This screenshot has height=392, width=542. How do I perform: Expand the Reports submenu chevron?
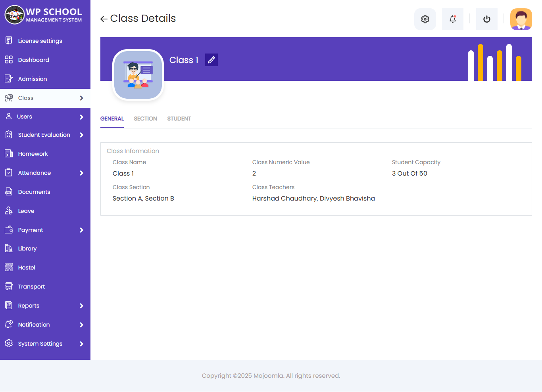(81, 306)
